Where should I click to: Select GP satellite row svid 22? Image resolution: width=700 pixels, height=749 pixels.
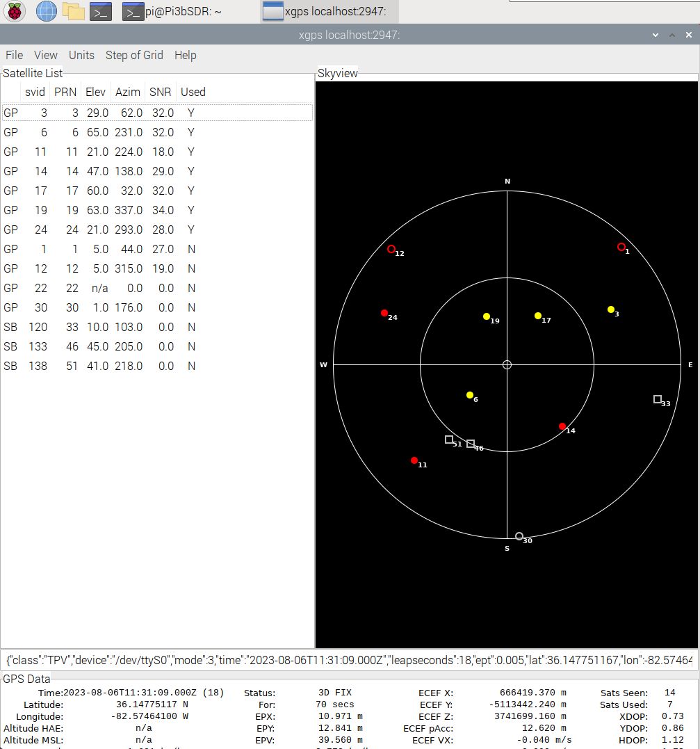click(157, 289)
